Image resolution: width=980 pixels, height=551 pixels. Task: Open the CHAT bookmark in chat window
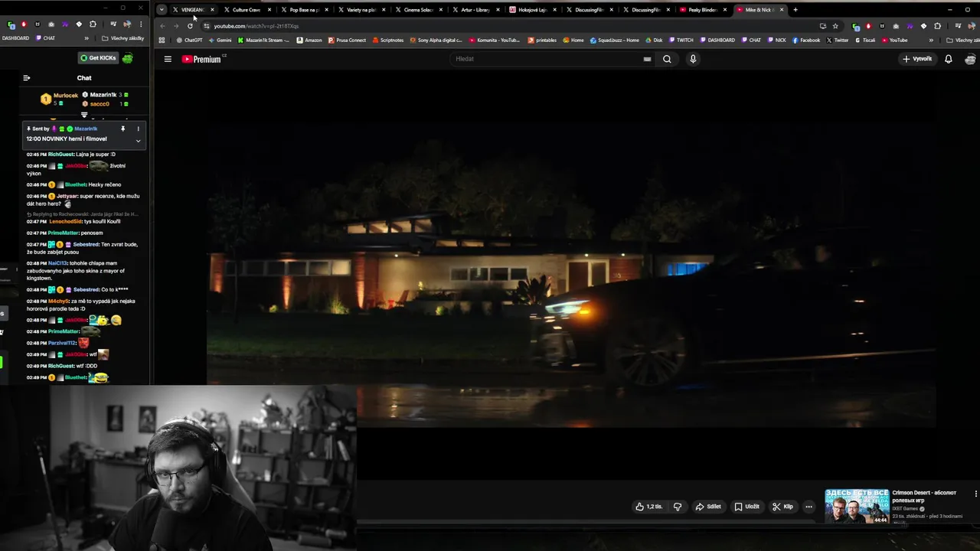(x=45, y=38)
